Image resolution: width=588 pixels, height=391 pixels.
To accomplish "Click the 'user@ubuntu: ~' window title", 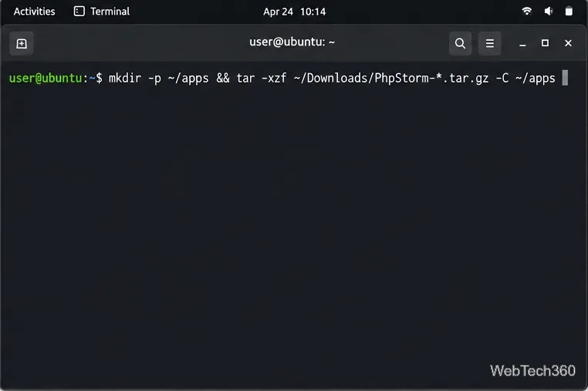I will [x=292, y=42].
